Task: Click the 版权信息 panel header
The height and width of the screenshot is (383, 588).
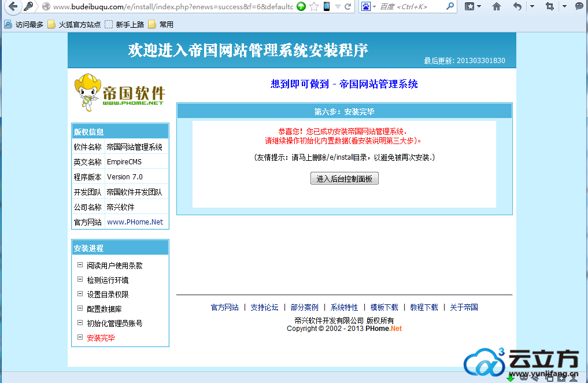Action: 120,132
